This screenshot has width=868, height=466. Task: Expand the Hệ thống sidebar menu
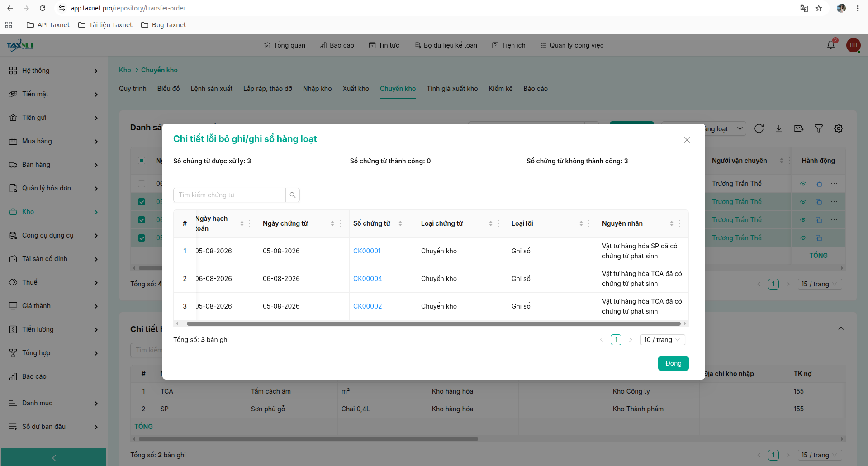[54, 71]
